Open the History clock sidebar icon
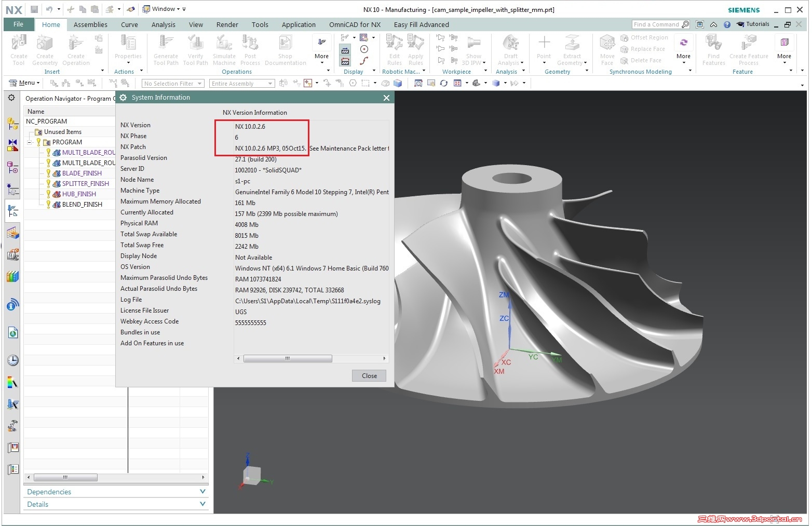Image resolution: width=812 pixels, height=526 pixels. pos(12,360)
